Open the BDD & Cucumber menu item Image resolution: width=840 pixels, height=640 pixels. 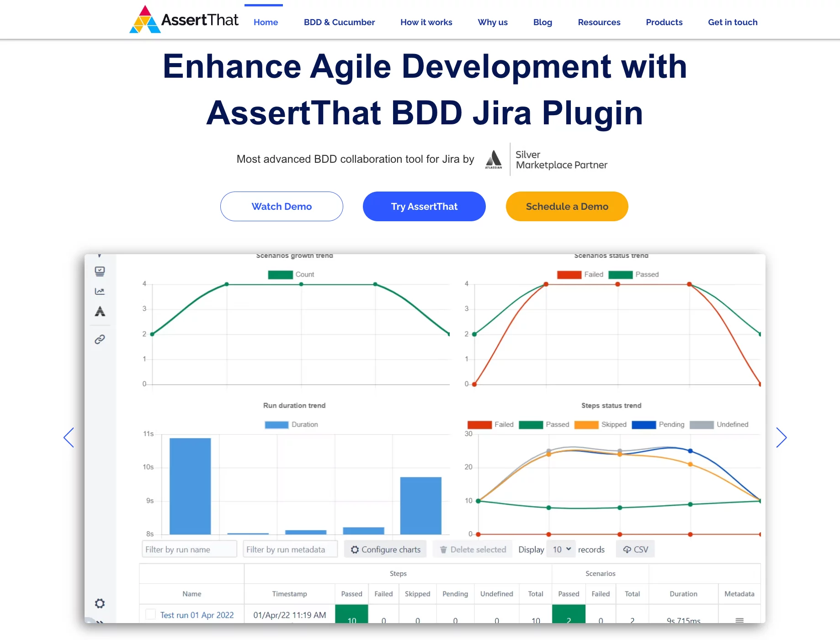[x=339, y=22]
